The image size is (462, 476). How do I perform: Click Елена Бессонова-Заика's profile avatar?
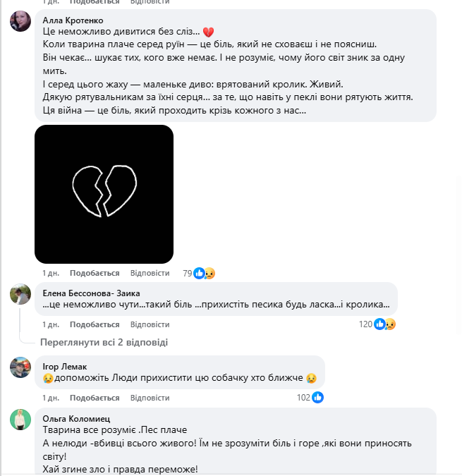(x=20, y=294)
